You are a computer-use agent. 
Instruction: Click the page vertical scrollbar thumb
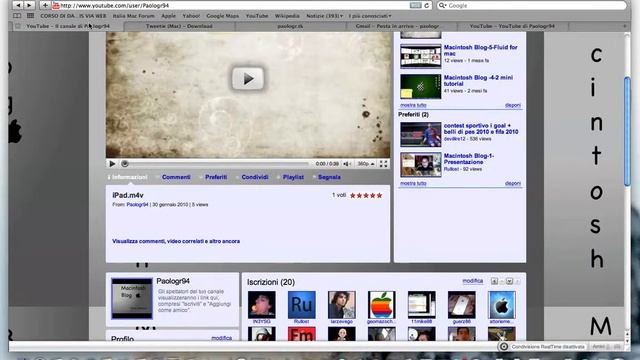(x=627, y=131)
